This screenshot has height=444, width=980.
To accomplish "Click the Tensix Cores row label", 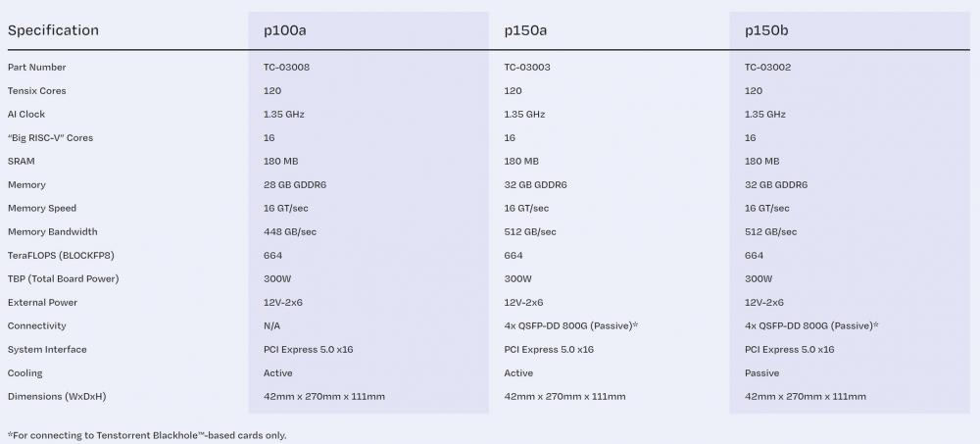I will [37, 91].
